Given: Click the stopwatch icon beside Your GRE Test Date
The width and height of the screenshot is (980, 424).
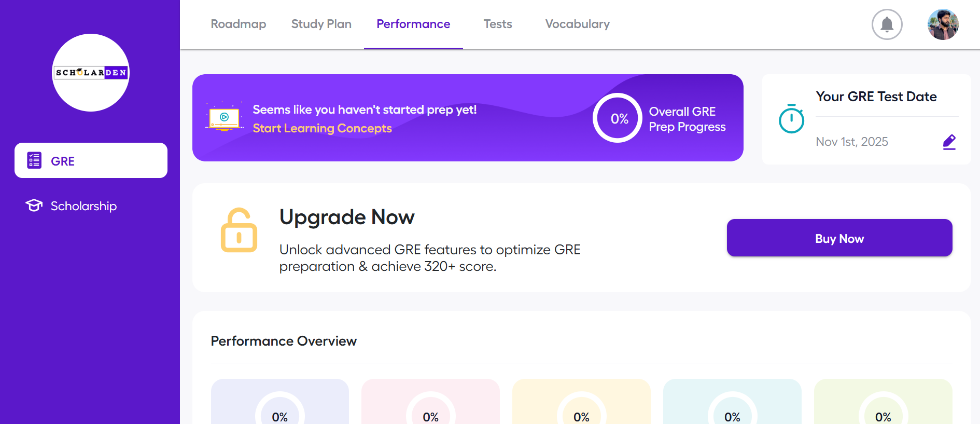Looking at the screenshot, I should pyautogui.click(x=792, y=119).
